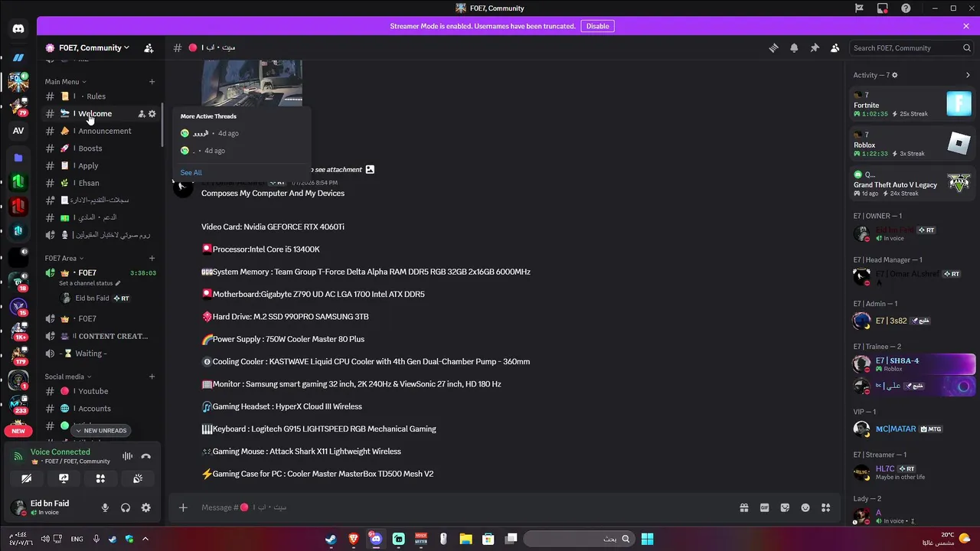980x551 pixels.
Task: Open notification settings bell icon
Action: pyautogui.click(x=794, y=47)
